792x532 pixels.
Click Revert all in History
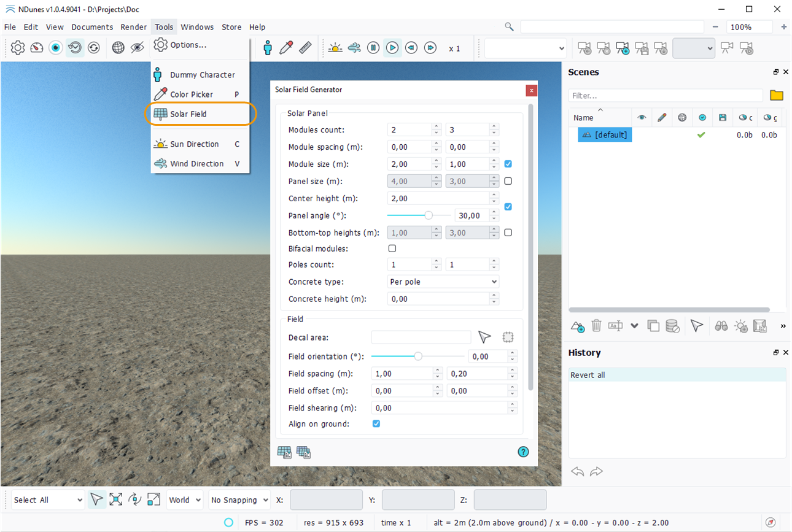[588, 375]
